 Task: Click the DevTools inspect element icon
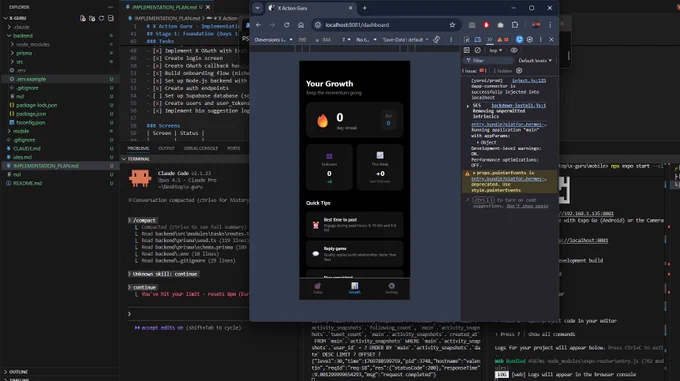(467, 39)
